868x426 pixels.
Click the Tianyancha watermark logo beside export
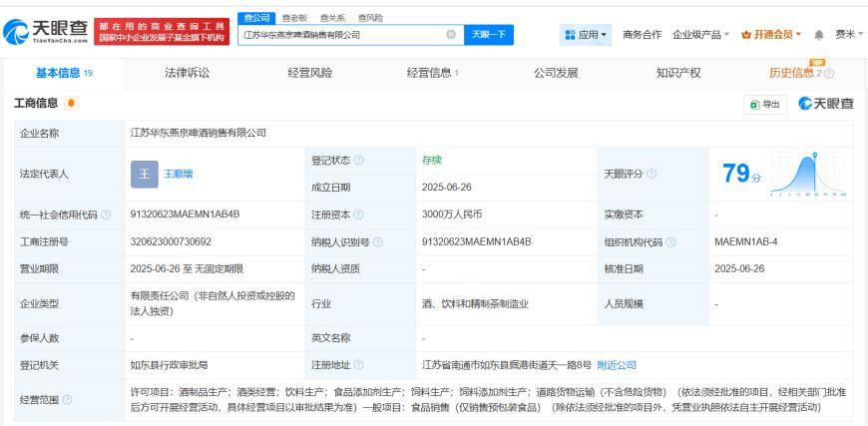point(826,104)
